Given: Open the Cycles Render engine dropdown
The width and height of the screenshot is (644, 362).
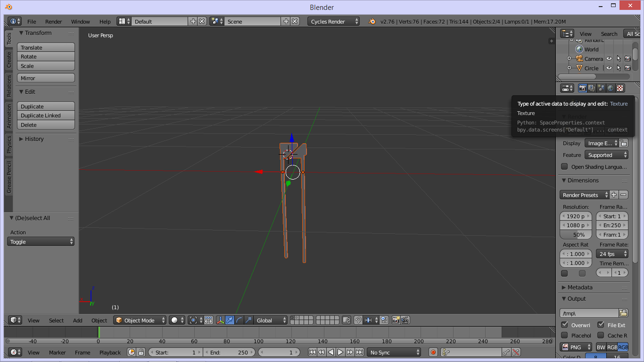Looking at the screenshot, I should (334, 21).
